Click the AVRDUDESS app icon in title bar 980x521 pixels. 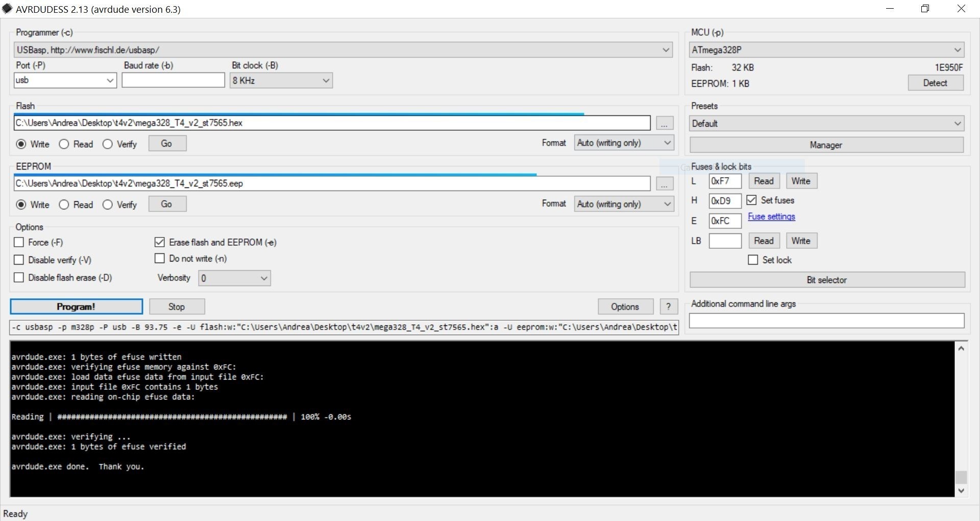point(7,9)
